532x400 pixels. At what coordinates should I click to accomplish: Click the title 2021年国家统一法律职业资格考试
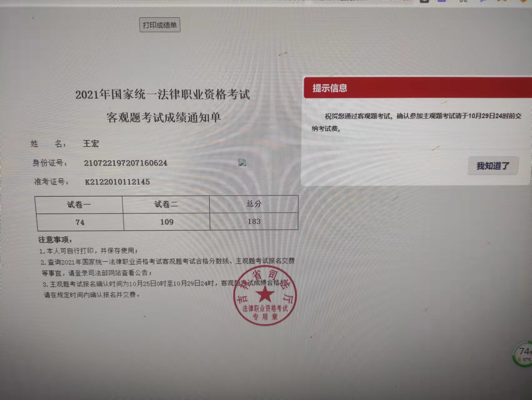coord(162,94)
